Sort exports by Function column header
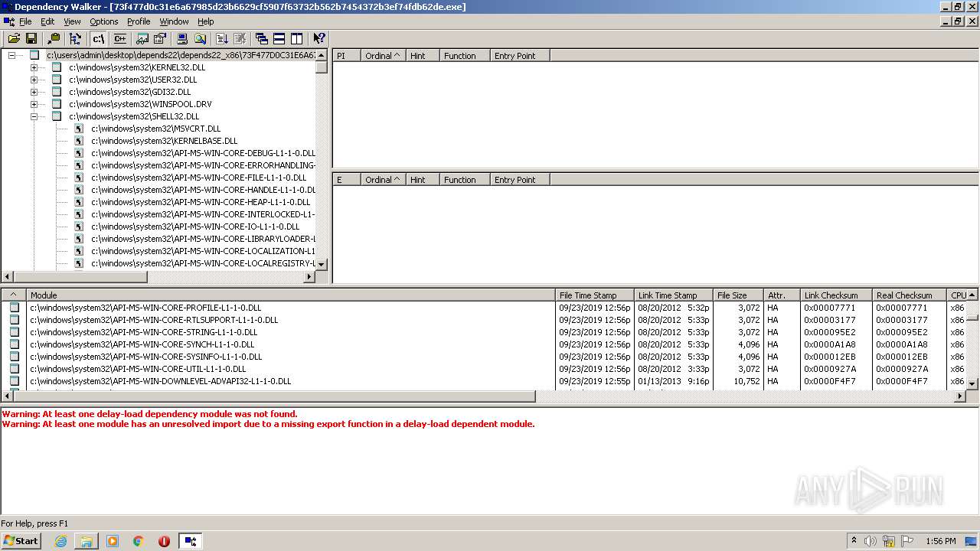The height and width of the screenshot is (551, 980). tap(465, 180)
